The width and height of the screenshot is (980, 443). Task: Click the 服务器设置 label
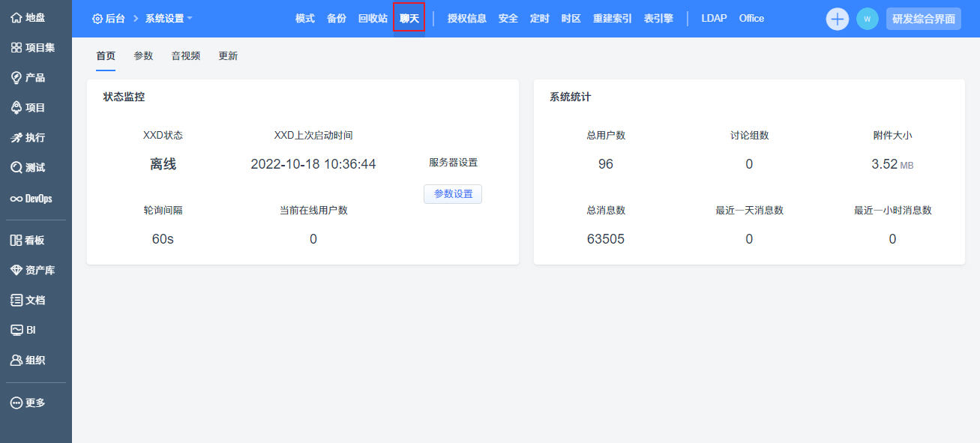click(x=453, y=163)
